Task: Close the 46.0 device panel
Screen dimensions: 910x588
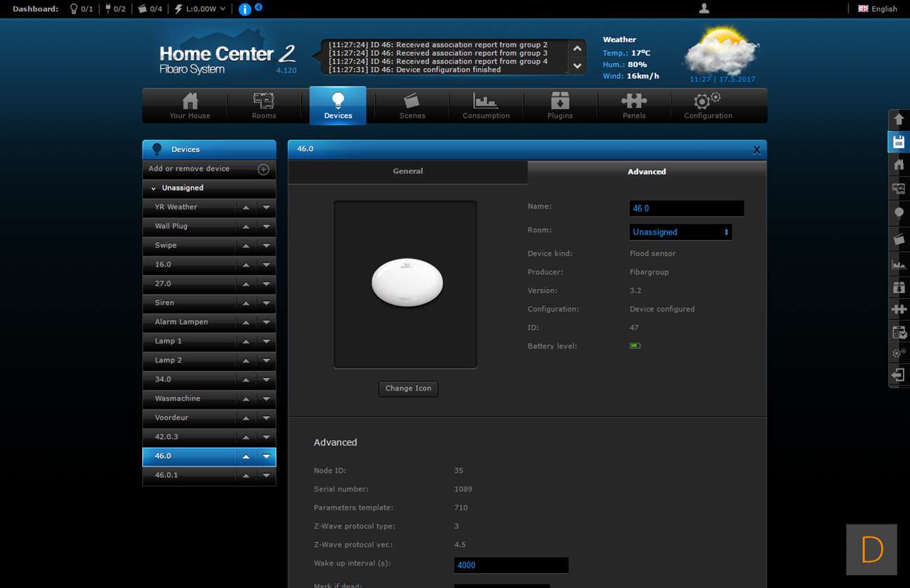Action: [756, 150]
